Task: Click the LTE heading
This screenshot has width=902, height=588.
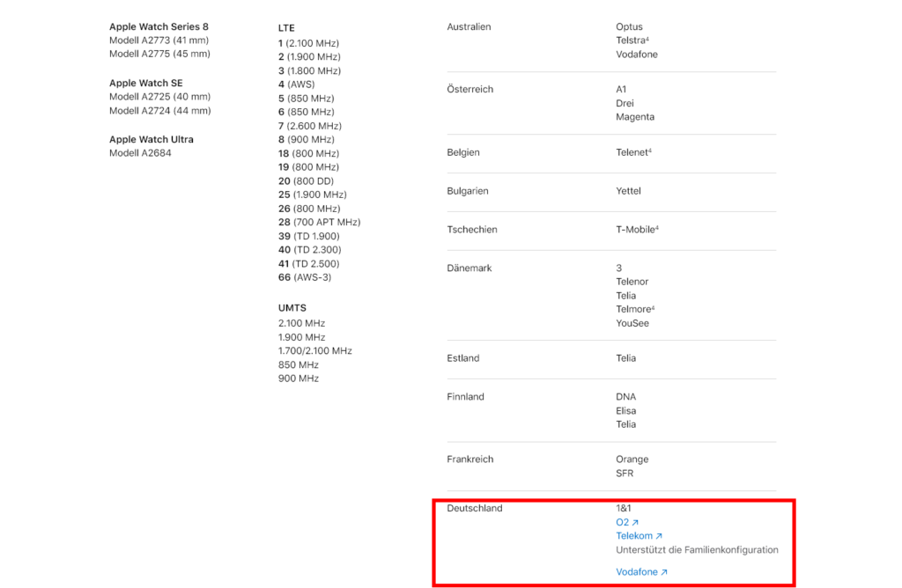Action: 286,27
